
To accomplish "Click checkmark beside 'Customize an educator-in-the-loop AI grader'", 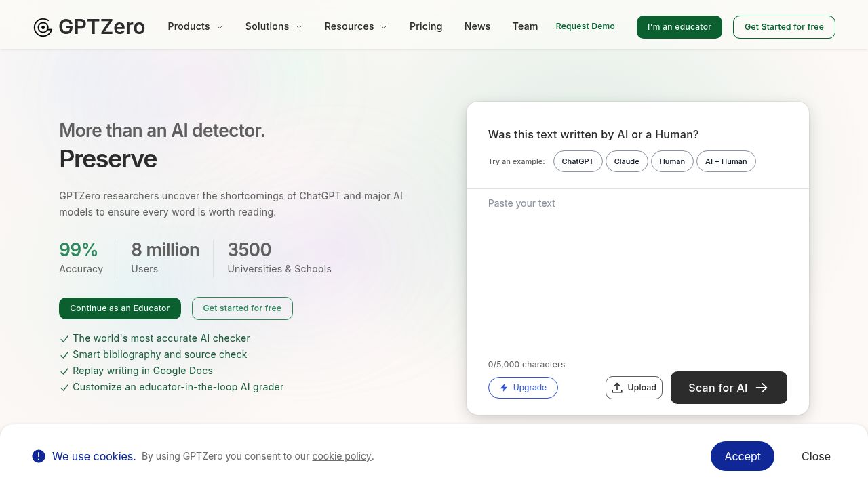I will [x=64, y=388].
